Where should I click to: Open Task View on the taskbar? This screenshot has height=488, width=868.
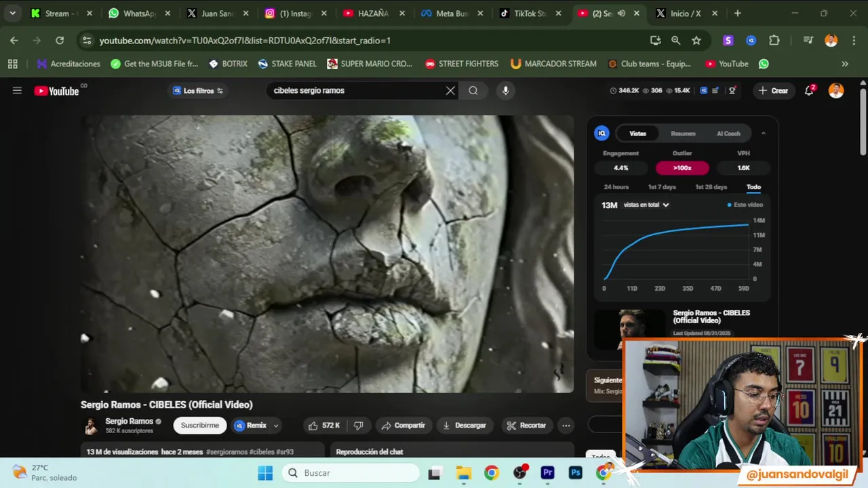pyautogui.click(x=435, y=472)
